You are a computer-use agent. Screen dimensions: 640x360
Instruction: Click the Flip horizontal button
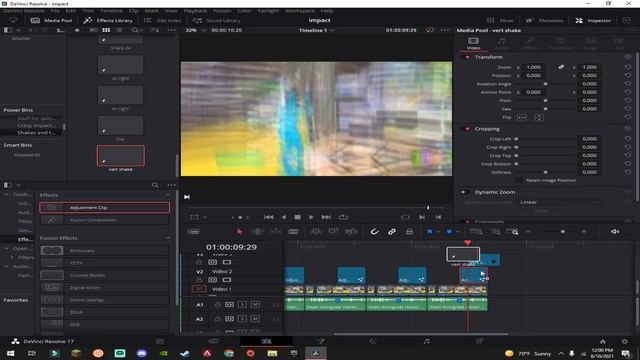coord(522,117)
